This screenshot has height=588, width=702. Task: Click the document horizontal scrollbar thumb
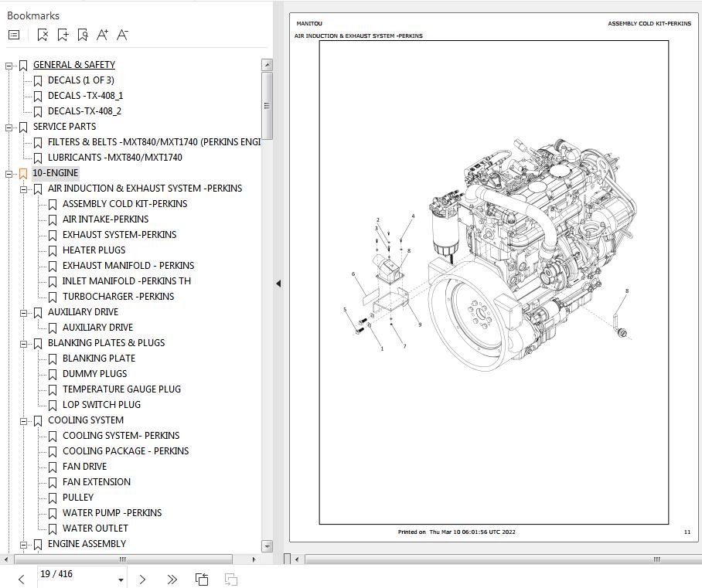point(503,559)
